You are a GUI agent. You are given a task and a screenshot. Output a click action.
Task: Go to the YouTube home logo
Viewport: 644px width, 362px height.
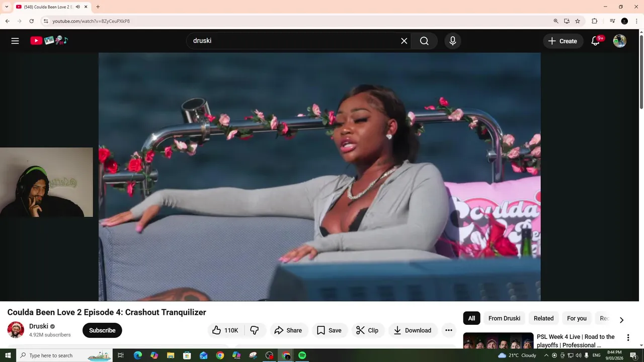click(49, 41)
